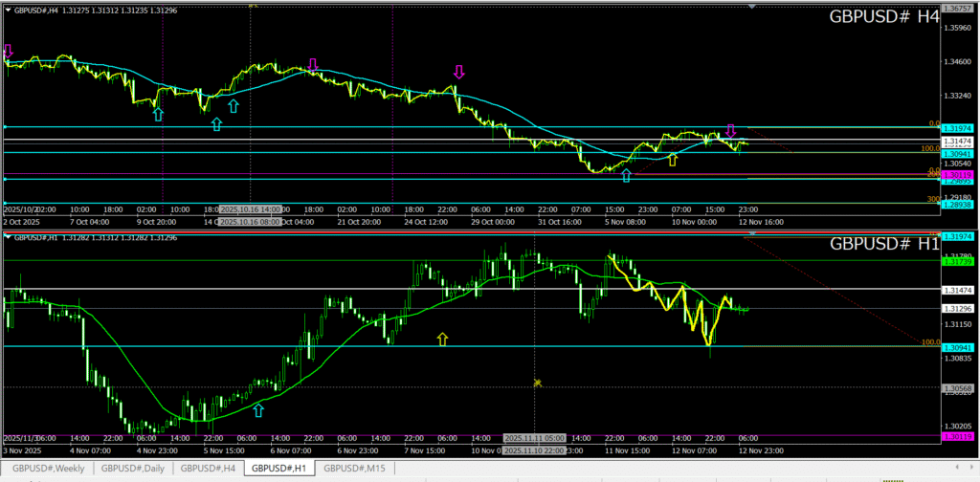Open the GBPUSD#,Daily chart tab
Image resolution: width=980 pixels, height=482 pixels.
133,469
